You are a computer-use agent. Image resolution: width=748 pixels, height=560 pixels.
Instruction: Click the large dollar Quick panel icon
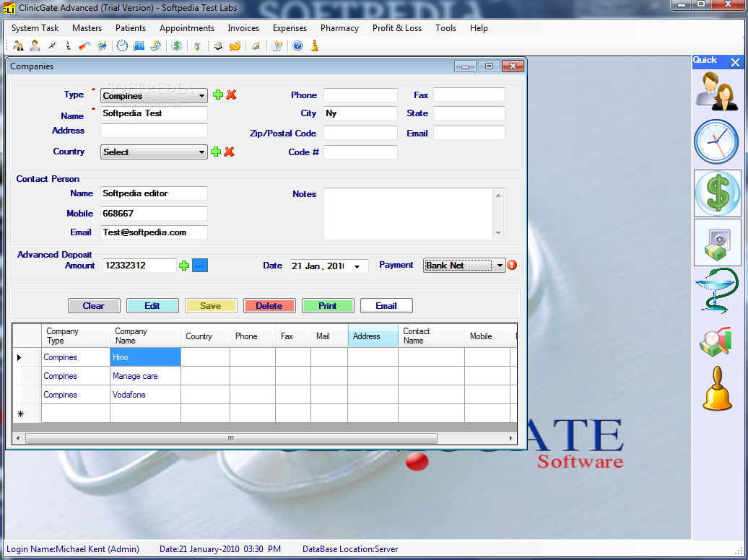point(718,193)
